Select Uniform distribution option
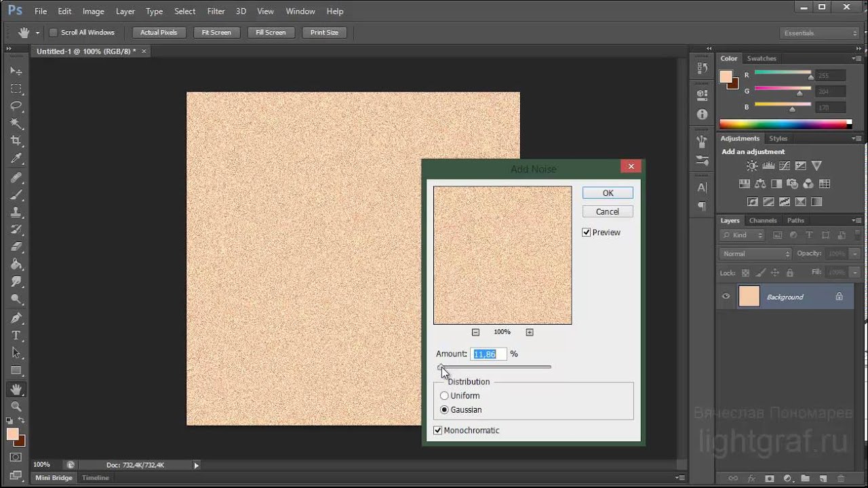 445,396
